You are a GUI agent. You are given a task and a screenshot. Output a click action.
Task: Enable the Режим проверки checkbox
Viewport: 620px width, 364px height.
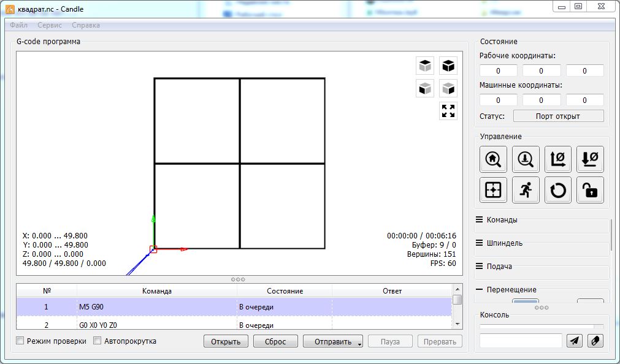pyautogui.click(x=20, y=341)
